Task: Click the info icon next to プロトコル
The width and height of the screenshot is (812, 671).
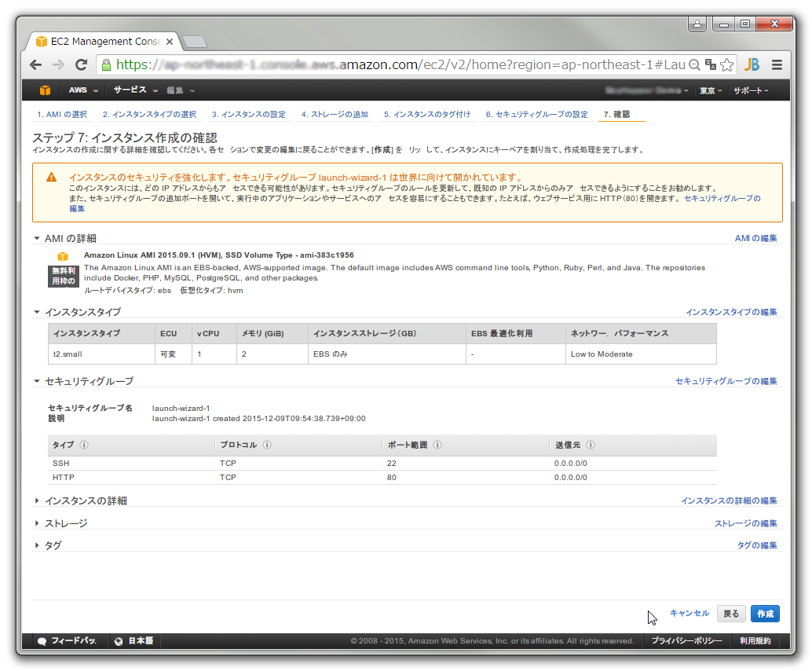Action: 267,445
